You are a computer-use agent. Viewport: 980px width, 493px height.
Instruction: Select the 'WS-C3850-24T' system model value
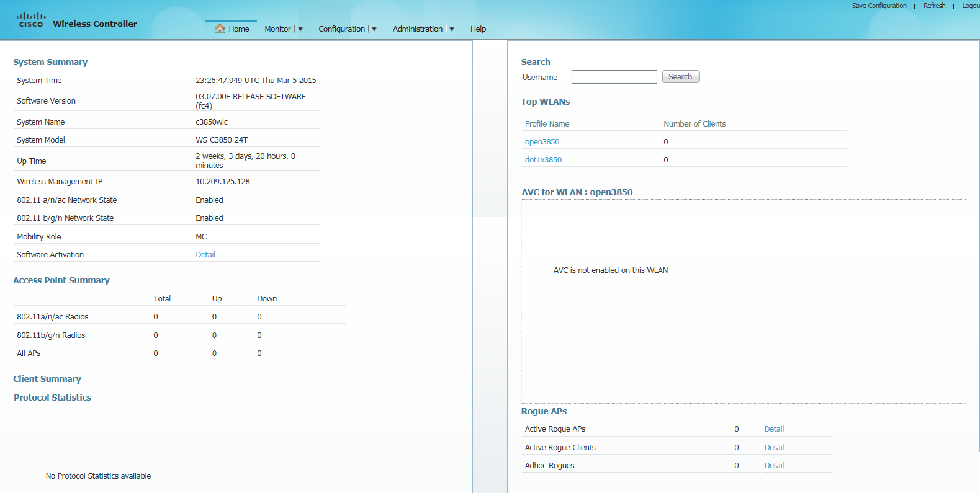(222, 140)
